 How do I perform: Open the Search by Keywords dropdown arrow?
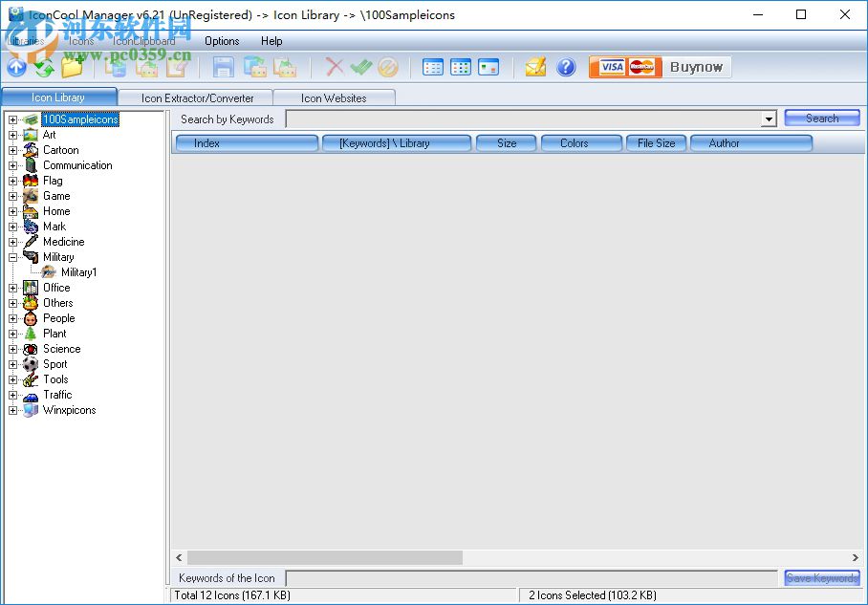click(769, 119)
